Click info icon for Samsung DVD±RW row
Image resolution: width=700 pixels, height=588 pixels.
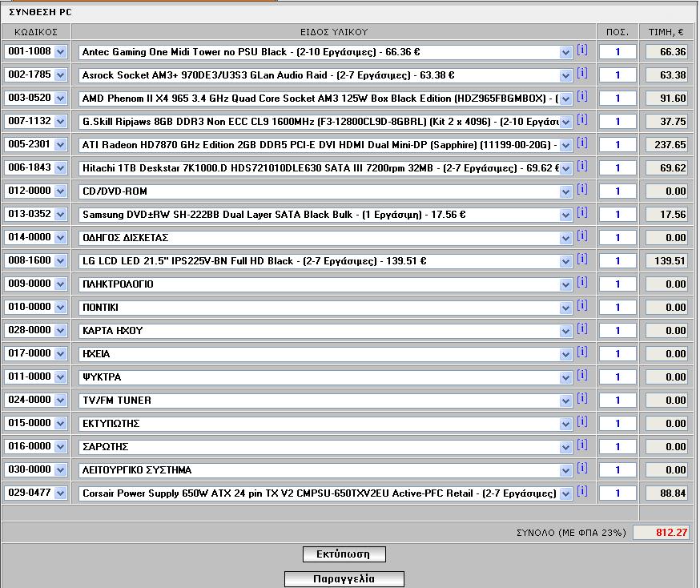pos(582,212)
